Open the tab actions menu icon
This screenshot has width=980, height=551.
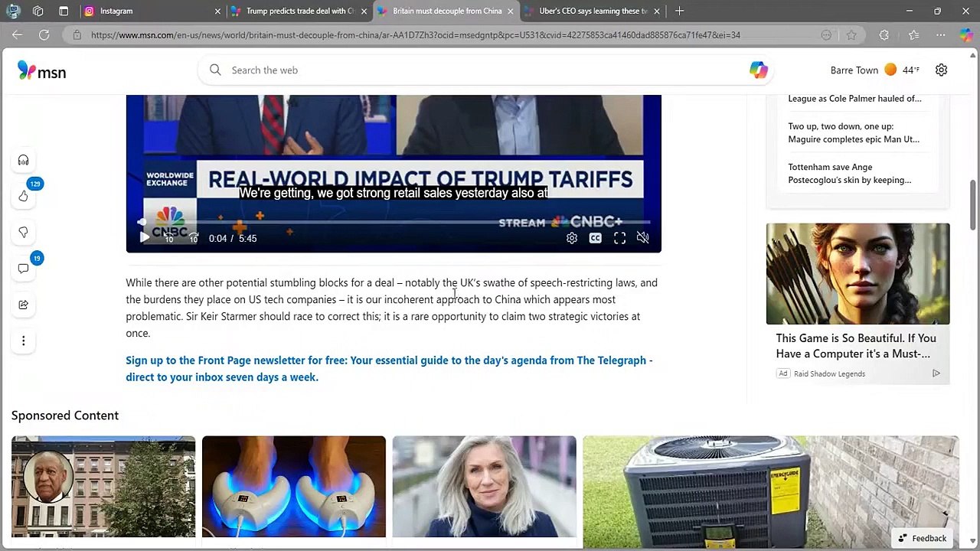(x=64, y=11)
